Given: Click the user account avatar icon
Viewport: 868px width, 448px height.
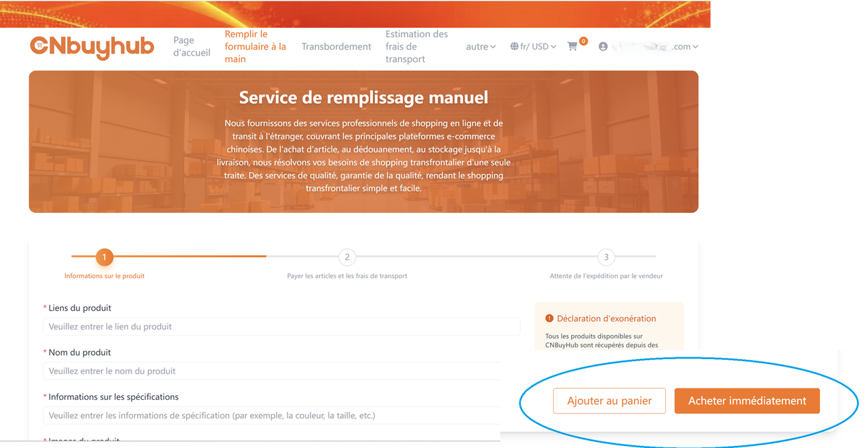Looking at the screenshot, I should pyautogui.click(x=603, y=47).
